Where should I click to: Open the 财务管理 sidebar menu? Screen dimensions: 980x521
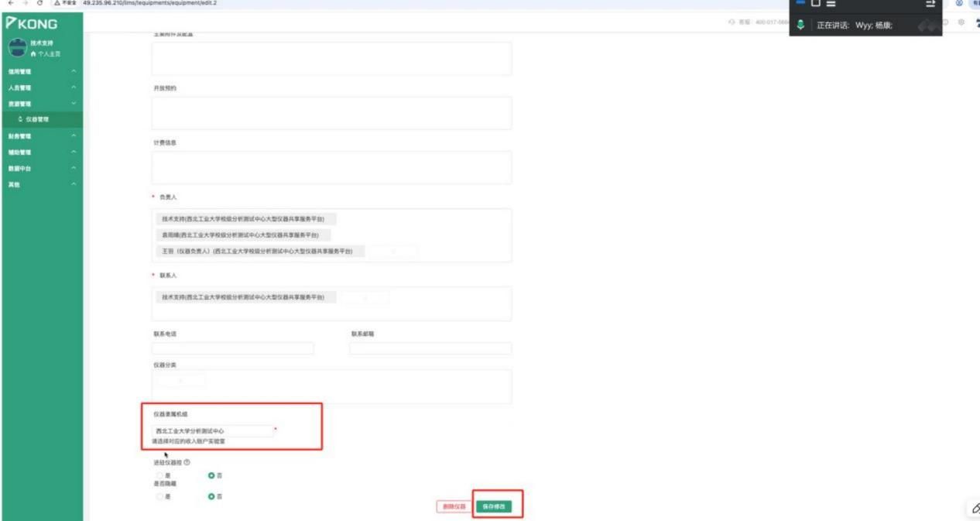point(41,135)
